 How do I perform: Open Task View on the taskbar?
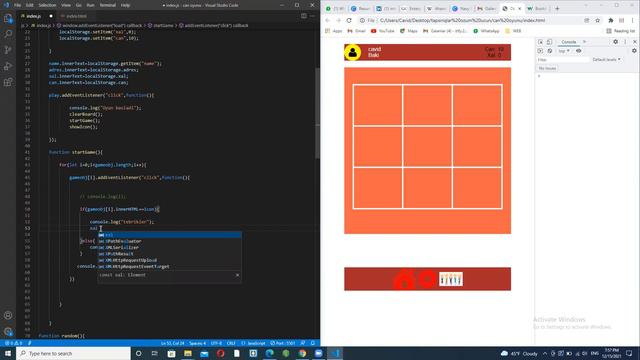155,353
